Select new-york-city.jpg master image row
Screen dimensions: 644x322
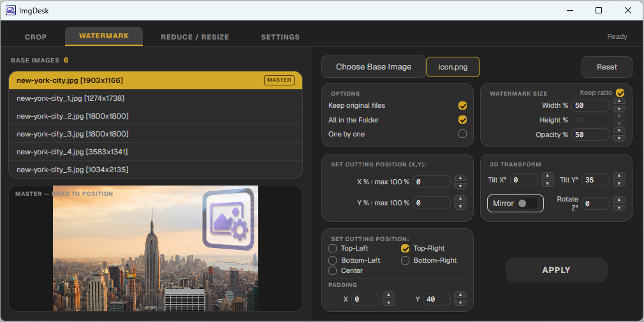click(x=156, y=80)
